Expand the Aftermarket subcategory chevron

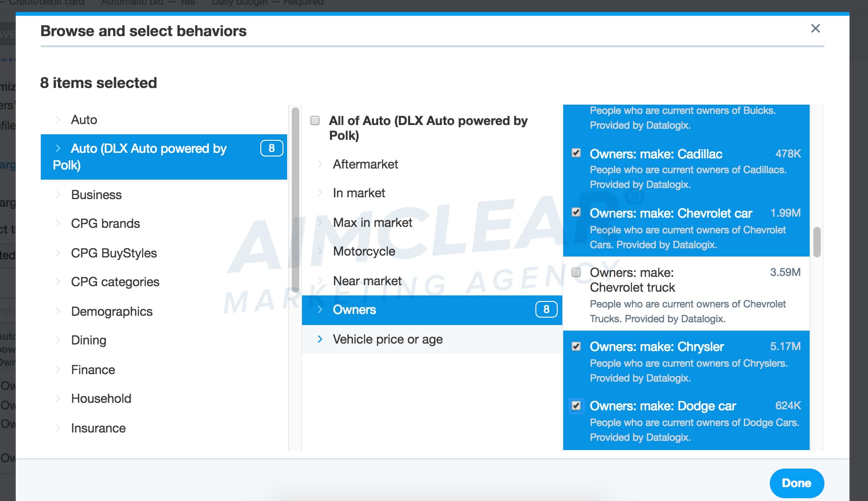tap(320, 164)
